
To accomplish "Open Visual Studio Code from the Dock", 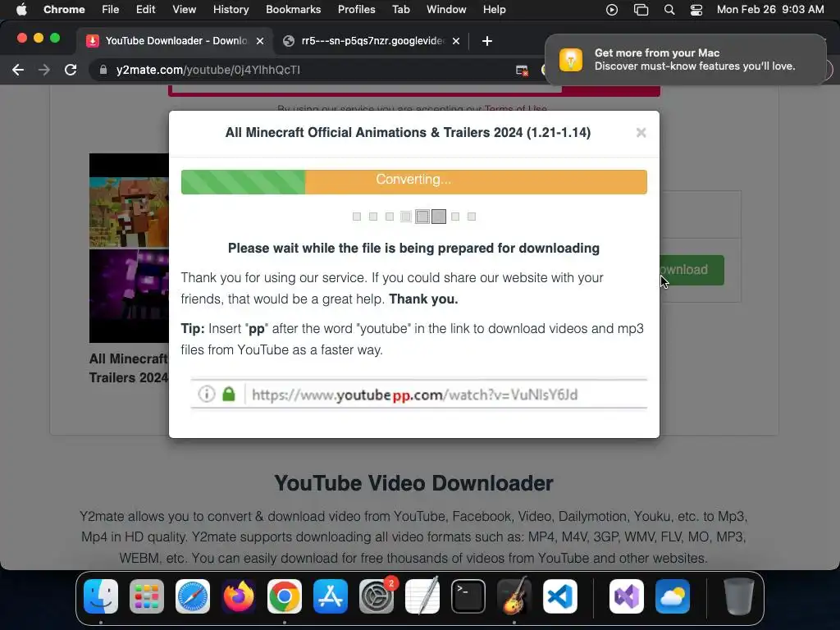I will (559, 596).
